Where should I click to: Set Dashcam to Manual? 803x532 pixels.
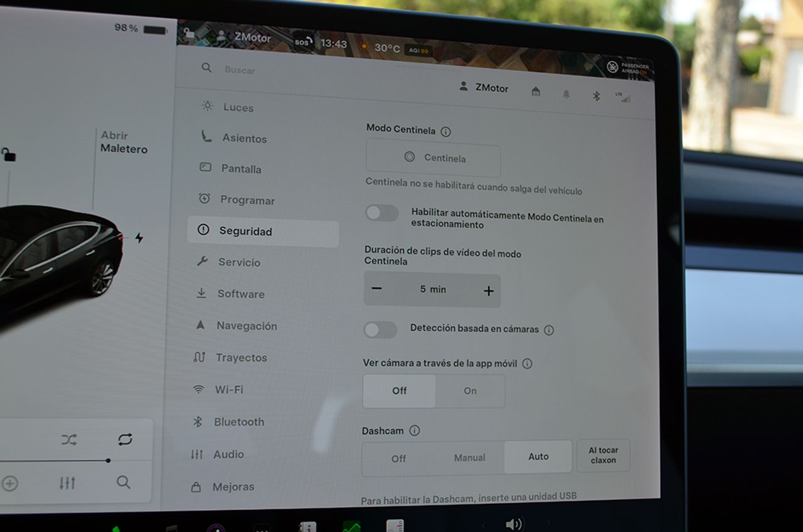click(469, 458)
